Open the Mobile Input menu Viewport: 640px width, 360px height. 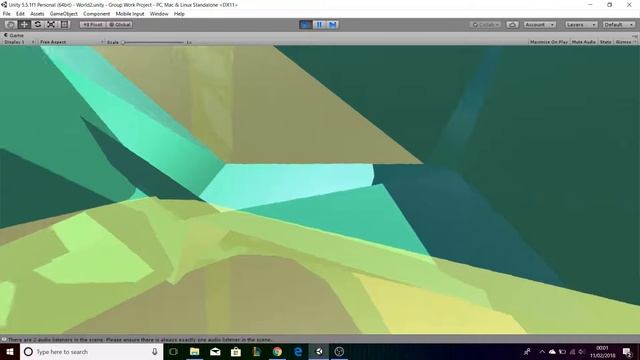click(x=130, y=14)
